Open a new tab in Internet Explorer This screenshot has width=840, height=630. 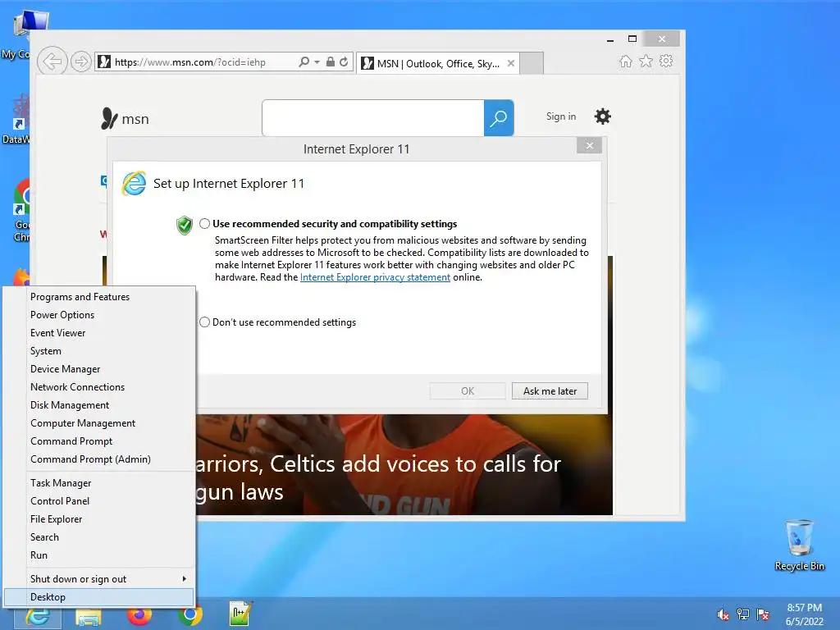coord(532,63)
